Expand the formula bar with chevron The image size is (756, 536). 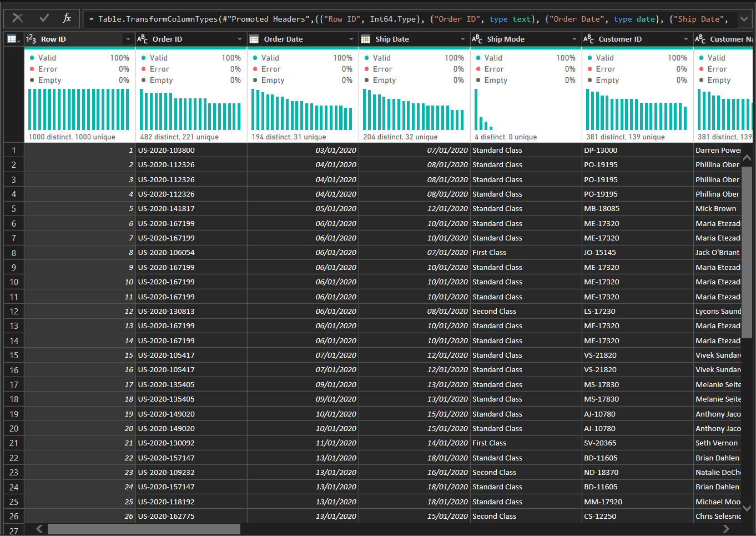[x=744, y=19]
